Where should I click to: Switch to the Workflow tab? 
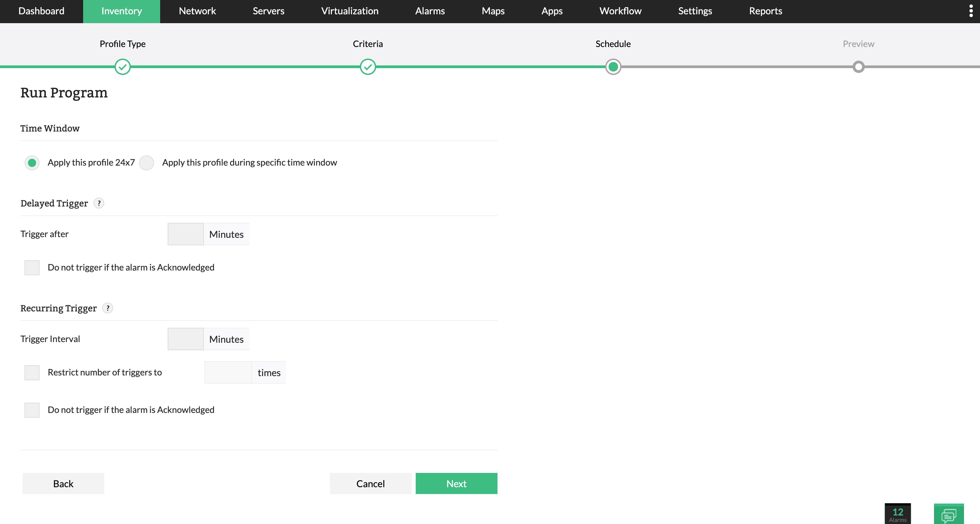tap(620, 11)
